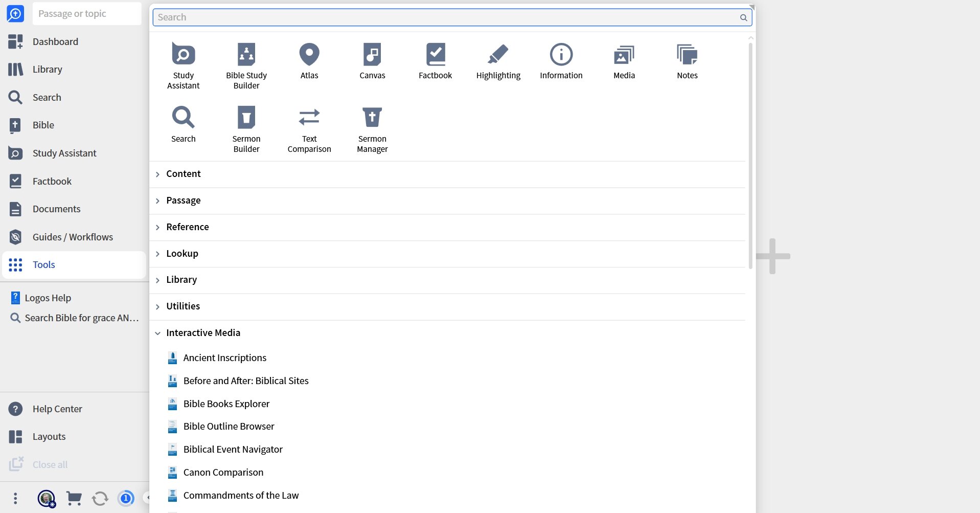The width and height of the screenshot is (980, 513).
Task: Open the Factbook from the sidebar
Action: point(52,181)
